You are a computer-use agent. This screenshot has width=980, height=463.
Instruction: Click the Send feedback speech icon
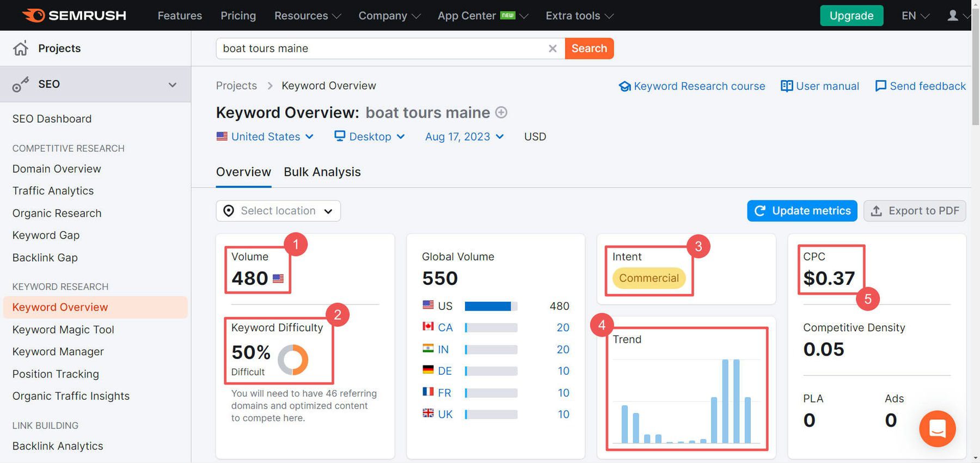point(880,86)
